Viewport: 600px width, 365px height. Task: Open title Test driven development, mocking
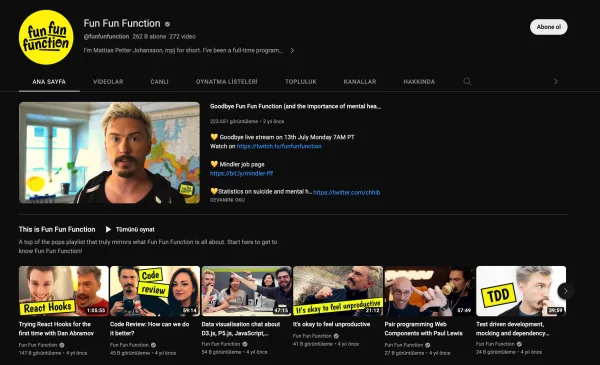(x=512, y=329)
